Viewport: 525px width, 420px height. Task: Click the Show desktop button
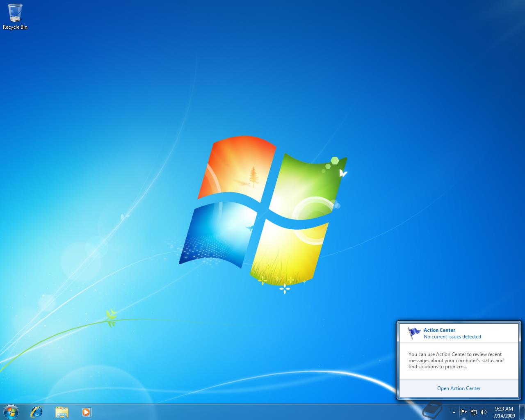pyautogui.click(x=522, y=412)
